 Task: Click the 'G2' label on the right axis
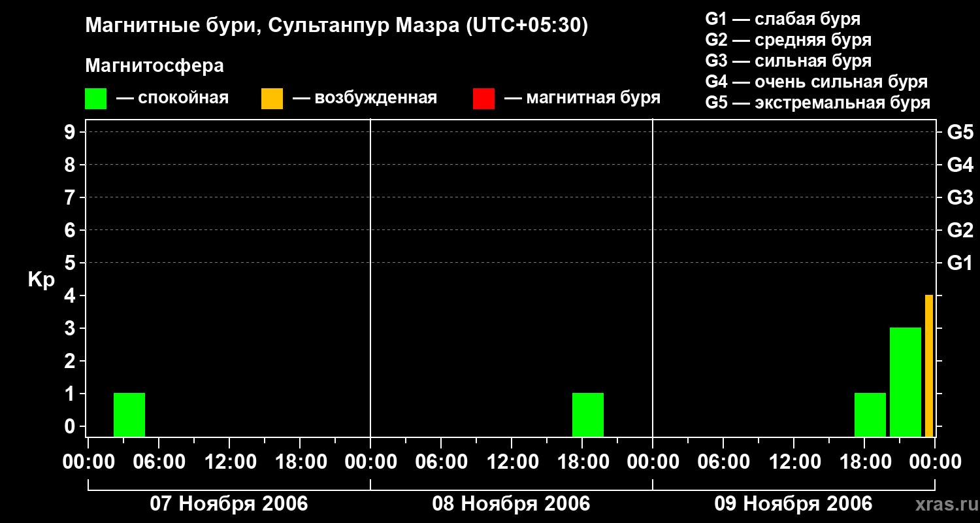960,230
